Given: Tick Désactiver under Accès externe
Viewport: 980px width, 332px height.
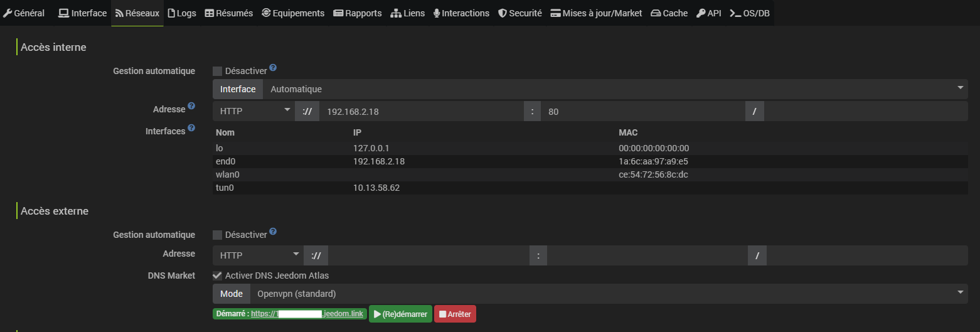Looking at the screenshot, I should coord(218,235).
